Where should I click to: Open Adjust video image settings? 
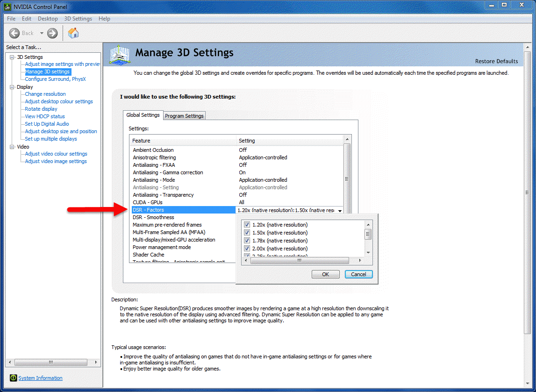click(56, 161)
